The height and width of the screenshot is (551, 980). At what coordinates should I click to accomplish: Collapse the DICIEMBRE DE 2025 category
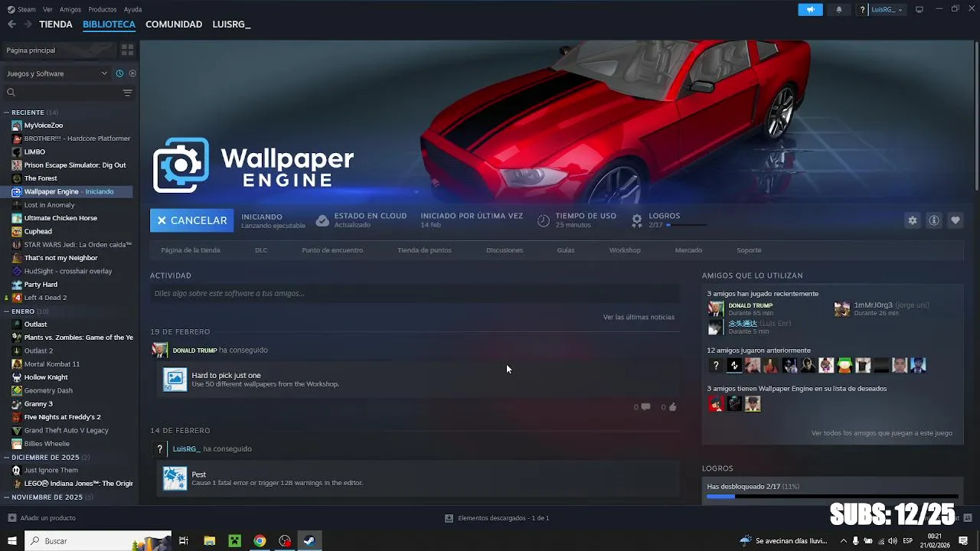pos(6,457)
